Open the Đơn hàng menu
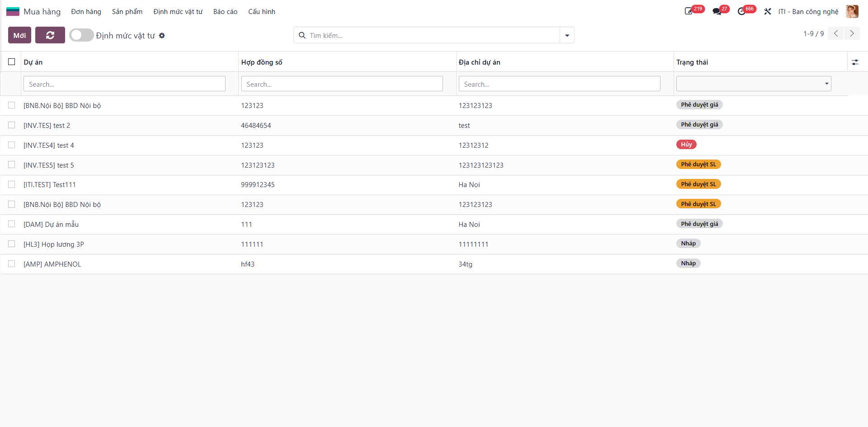This screenshot has height=427, width=868. click(x=86, y=12)
